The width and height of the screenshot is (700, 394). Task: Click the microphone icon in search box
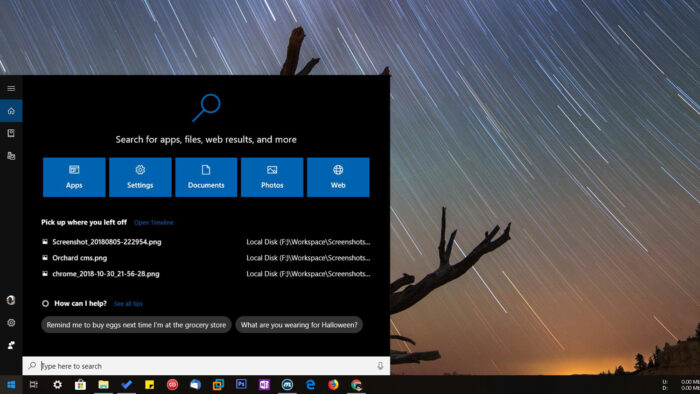[380, 366]
